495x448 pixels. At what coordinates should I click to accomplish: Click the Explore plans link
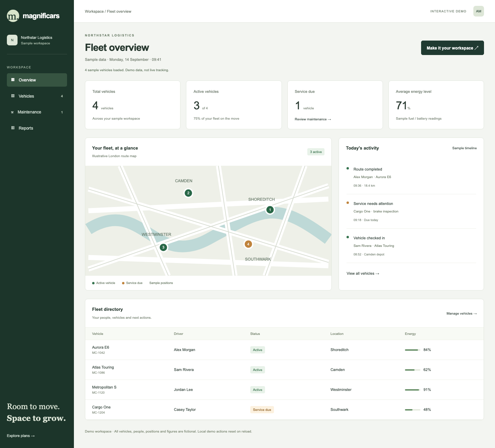(x=21, y=436)
